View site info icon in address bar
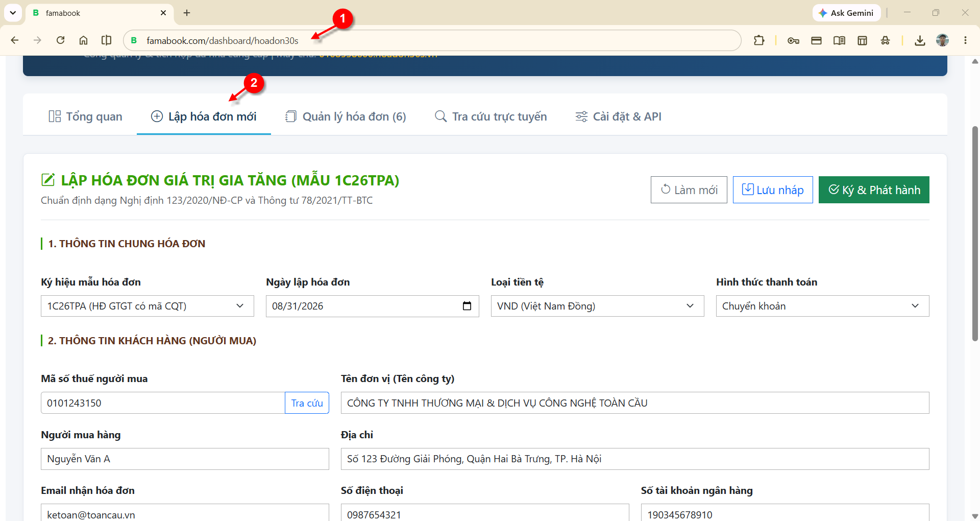 (134, 40)
